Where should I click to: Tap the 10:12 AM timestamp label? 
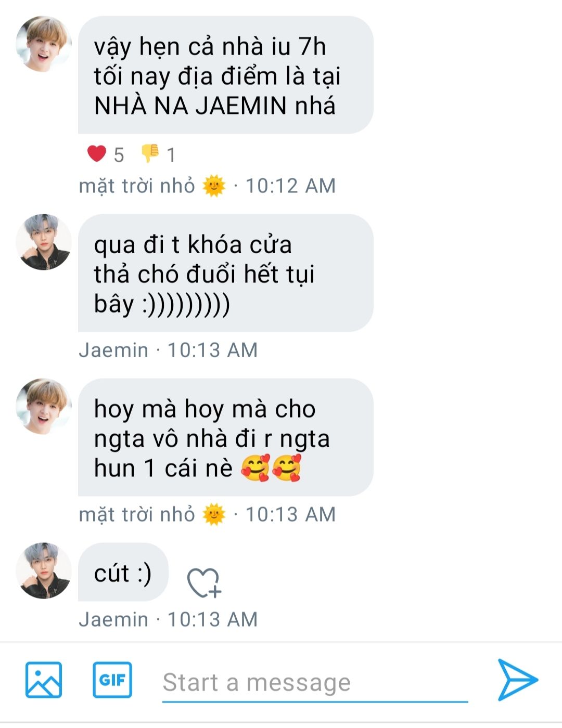click(x=290, y=186)
